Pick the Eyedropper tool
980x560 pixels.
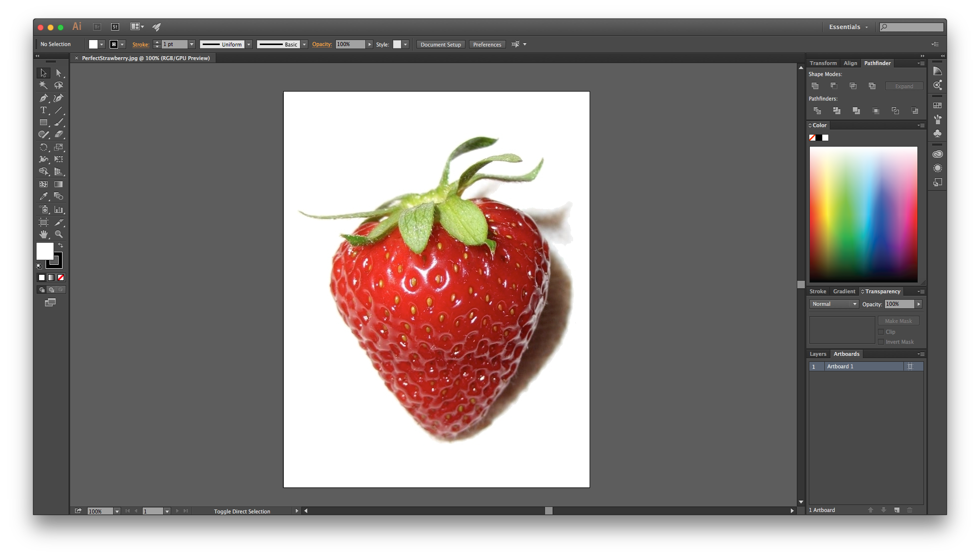click(44, 196)
